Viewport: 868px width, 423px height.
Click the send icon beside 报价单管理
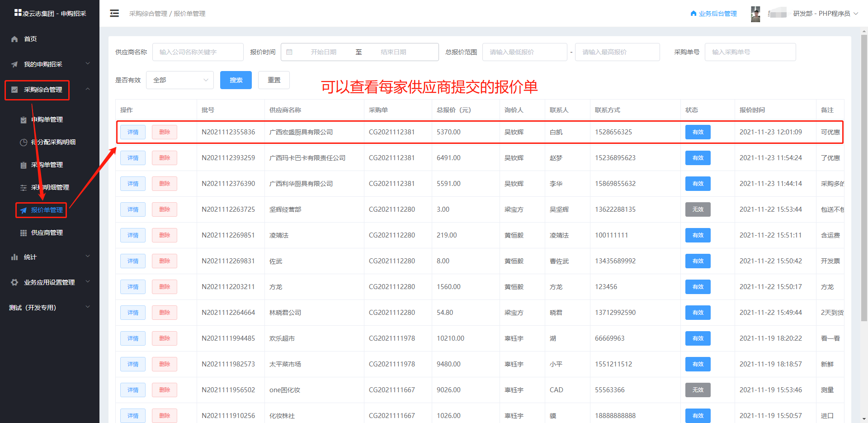pyautogui.click(x=24, y=210)
